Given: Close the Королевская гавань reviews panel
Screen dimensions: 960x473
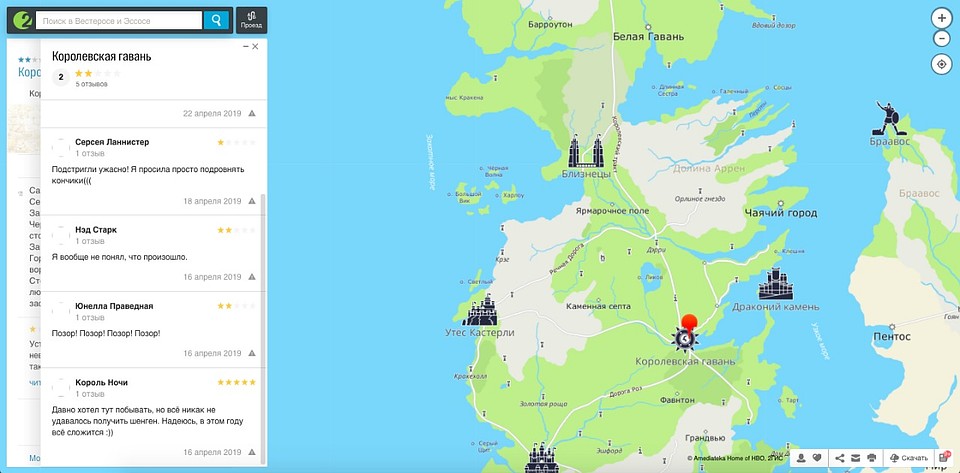Looking at the screenshot, I should pyautogui.click(x=255, y=47).
